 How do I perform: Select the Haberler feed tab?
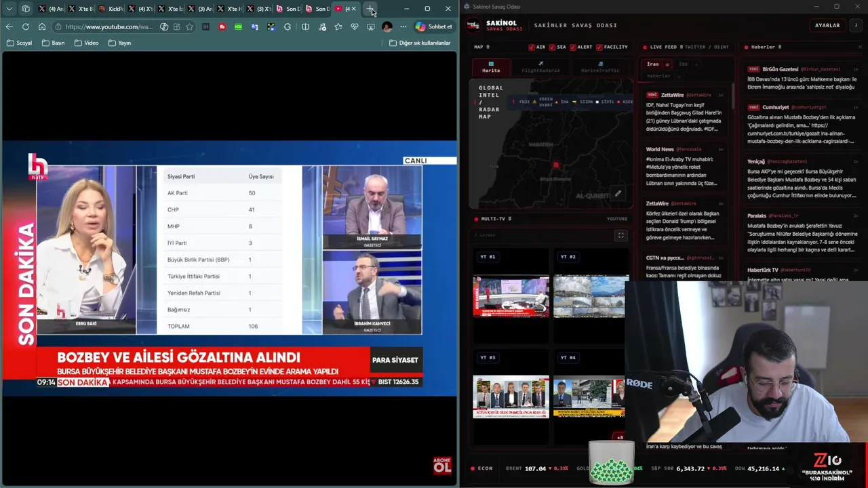658,76
